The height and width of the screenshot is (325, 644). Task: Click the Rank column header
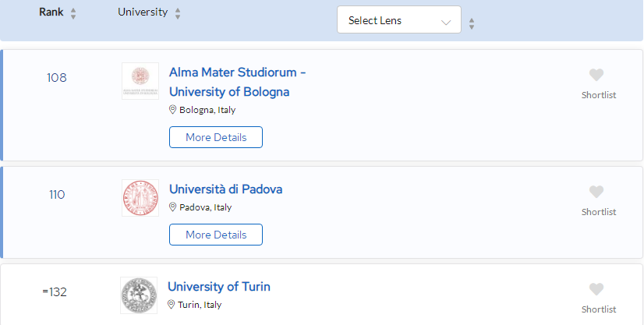tap(51, 12)
